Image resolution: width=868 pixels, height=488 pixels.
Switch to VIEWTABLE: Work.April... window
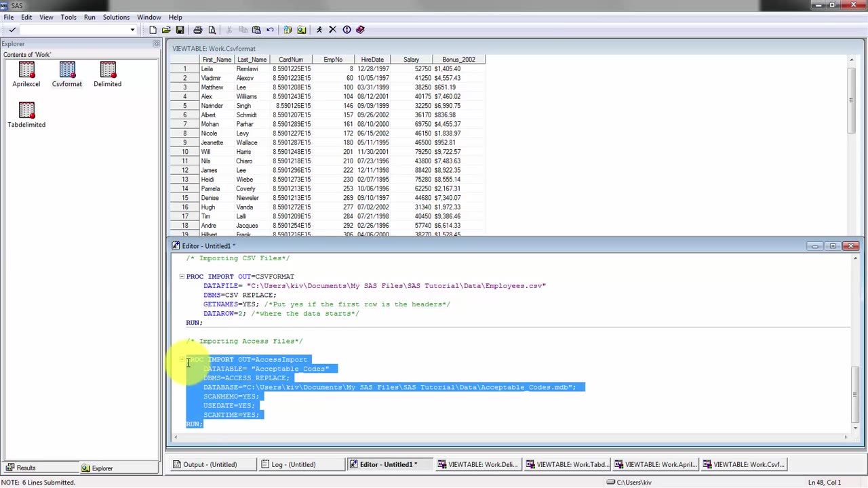(655, 464)
